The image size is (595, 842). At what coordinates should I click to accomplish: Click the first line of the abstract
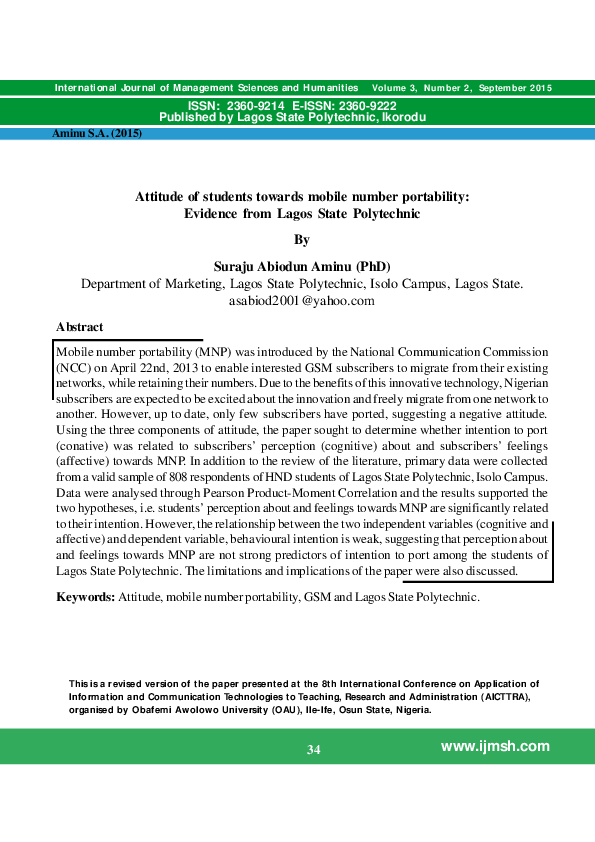(302, 352)
